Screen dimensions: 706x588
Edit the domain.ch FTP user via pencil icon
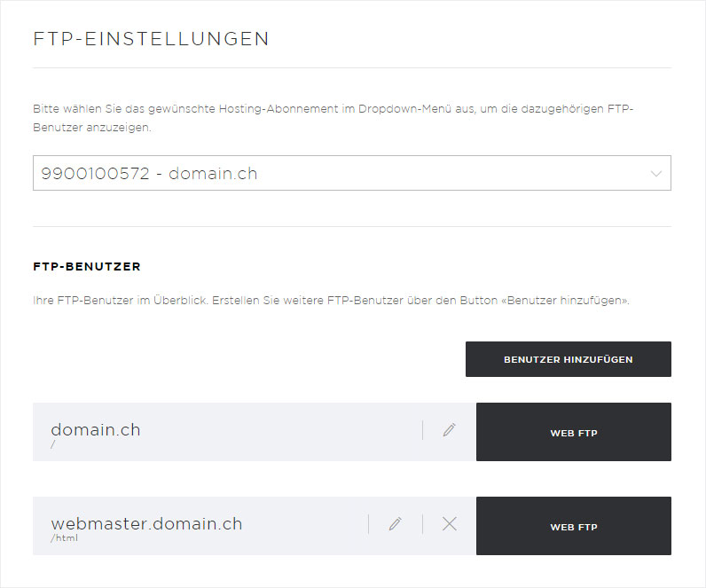tap(449, 430)
